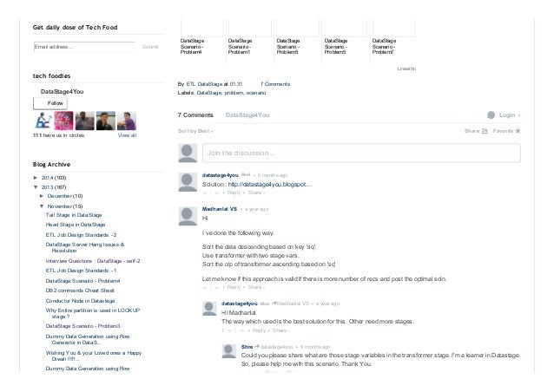Click the LinkWithin credit link
Image resolution: width=554 pixels, height=392 pixels.
[406, 69]
